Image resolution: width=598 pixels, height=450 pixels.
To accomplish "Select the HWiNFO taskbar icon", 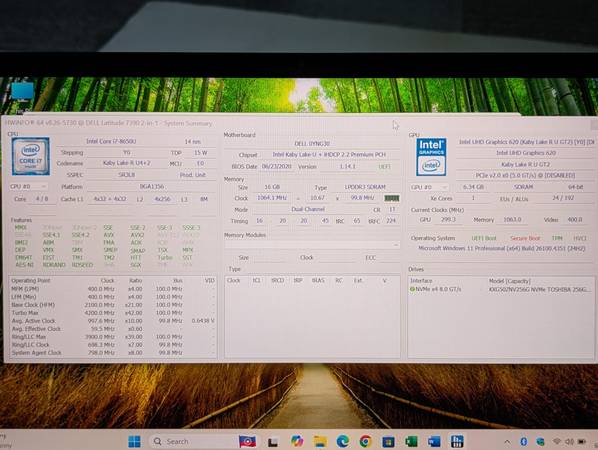I will coord(457,442).
